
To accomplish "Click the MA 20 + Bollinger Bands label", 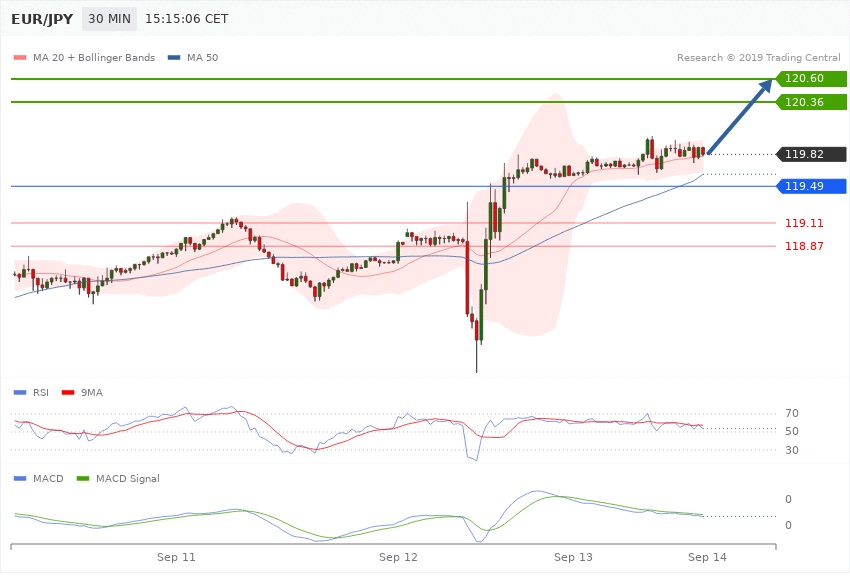I will pos(94,57).
